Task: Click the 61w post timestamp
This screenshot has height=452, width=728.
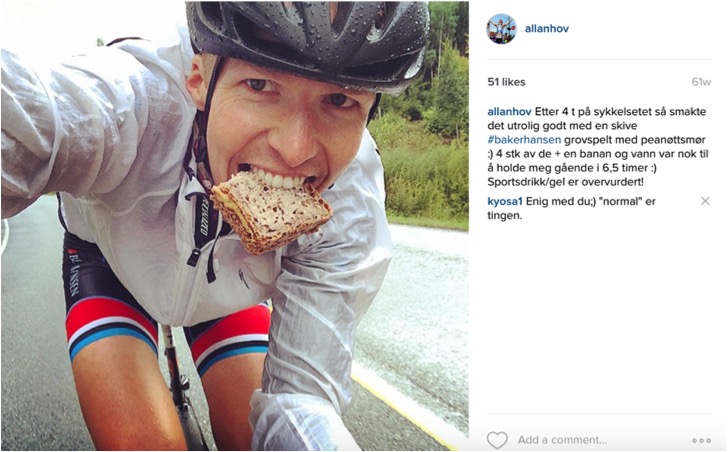Action: 701,82
